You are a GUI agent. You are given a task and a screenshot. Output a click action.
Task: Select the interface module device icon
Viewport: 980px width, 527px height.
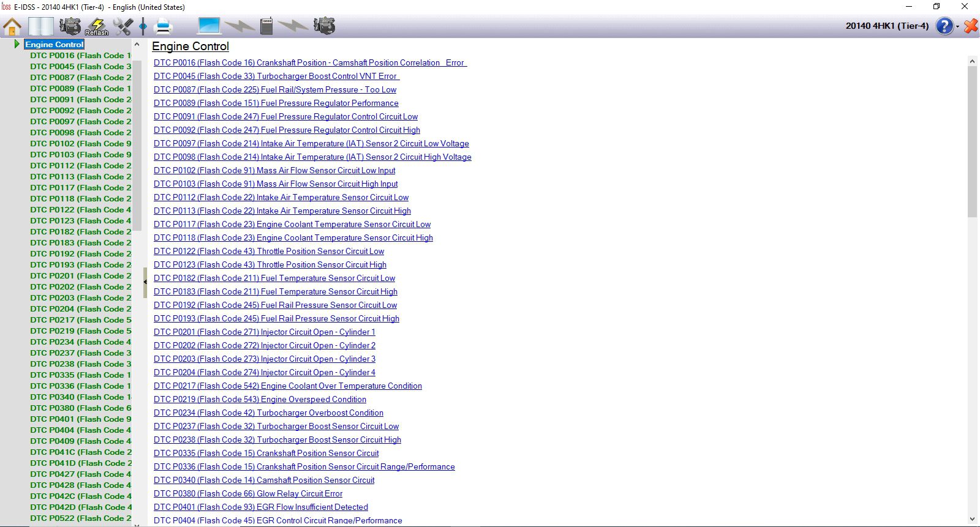click(266, 26)
